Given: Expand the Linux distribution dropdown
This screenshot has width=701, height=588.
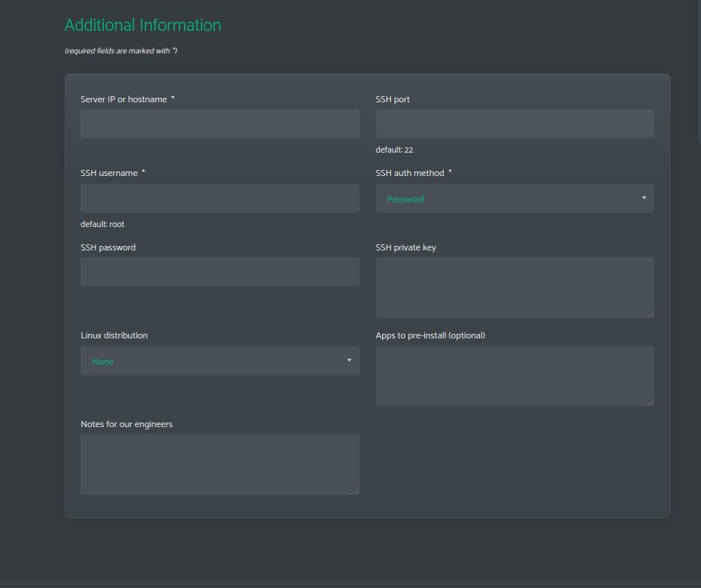Looking at the screenshot, I should coord(220,361).
